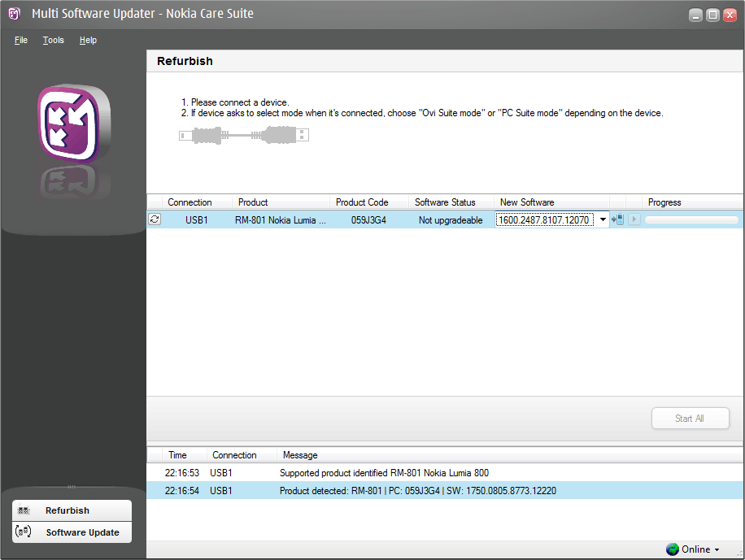Open the Tools menu
Viewport: 745px width, 560px height.
click(x=53, y=41)
